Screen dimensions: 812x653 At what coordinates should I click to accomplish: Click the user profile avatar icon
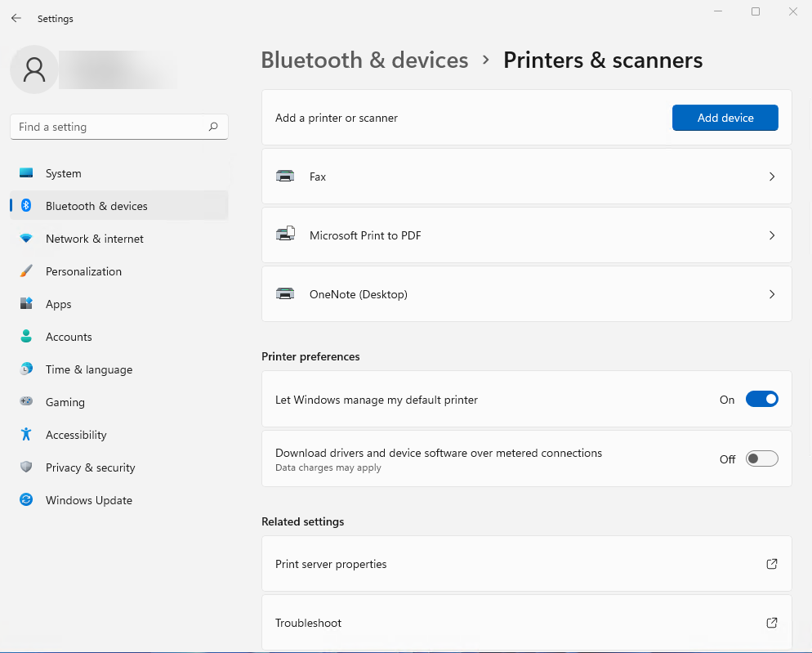tap(34, 69)
